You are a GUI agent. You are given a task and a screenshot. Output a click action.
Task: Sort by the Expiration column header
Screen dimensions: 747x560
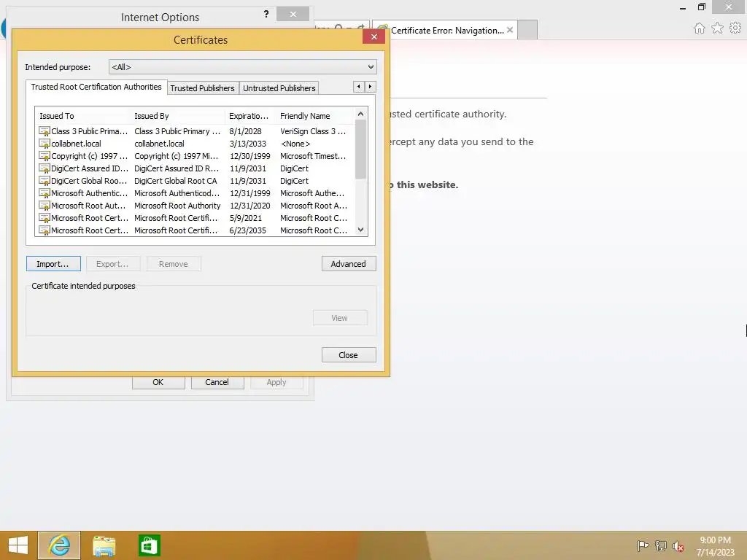(249, 116)
